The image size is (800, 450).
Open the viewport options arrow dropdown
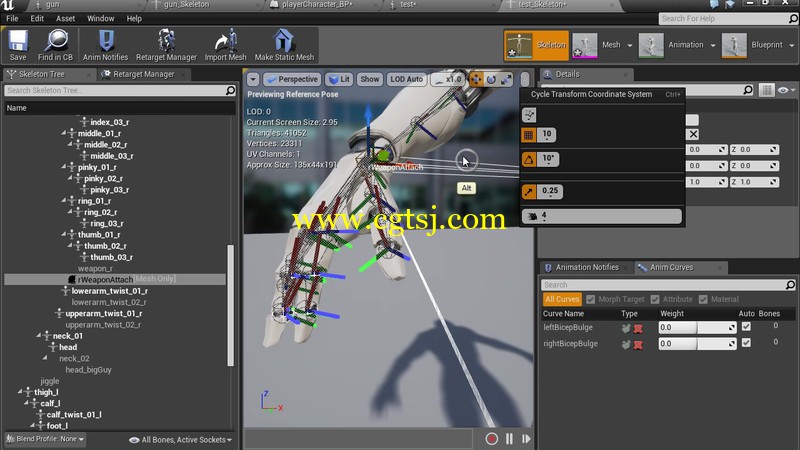coord(253,79)
